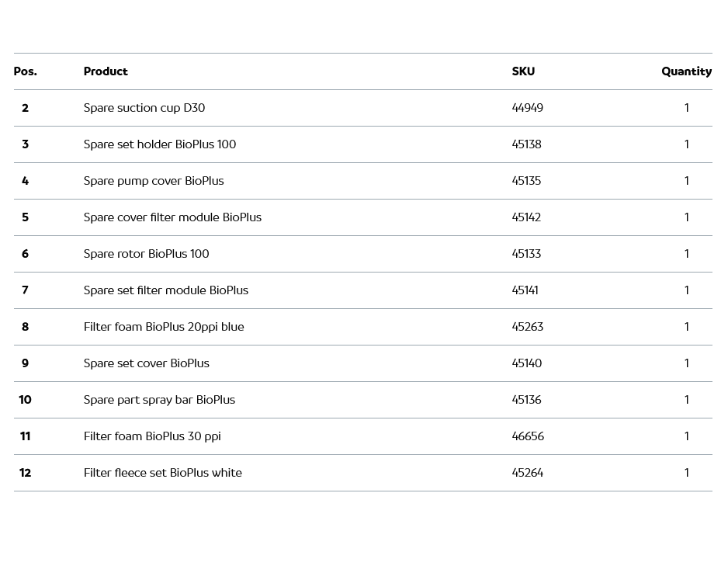Select Filter fleece set BioPlus white
728x566 pixels.
[x=163, y=473]
